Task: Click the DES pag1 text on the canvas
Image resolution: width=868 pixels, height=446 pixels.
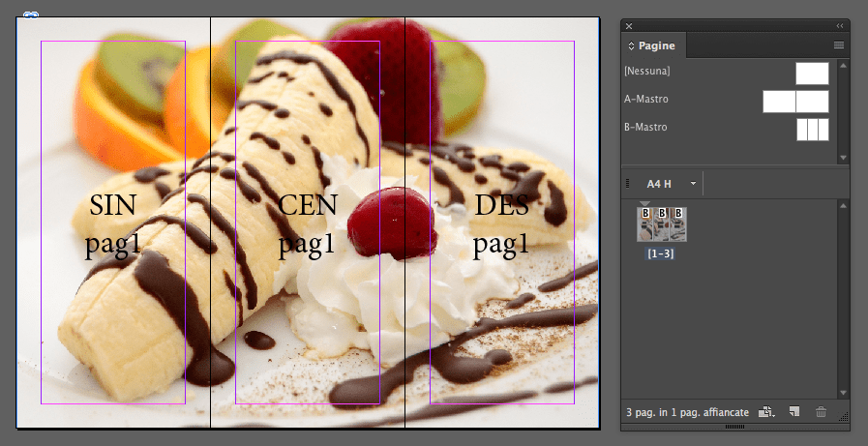Action: click(501, 224)
